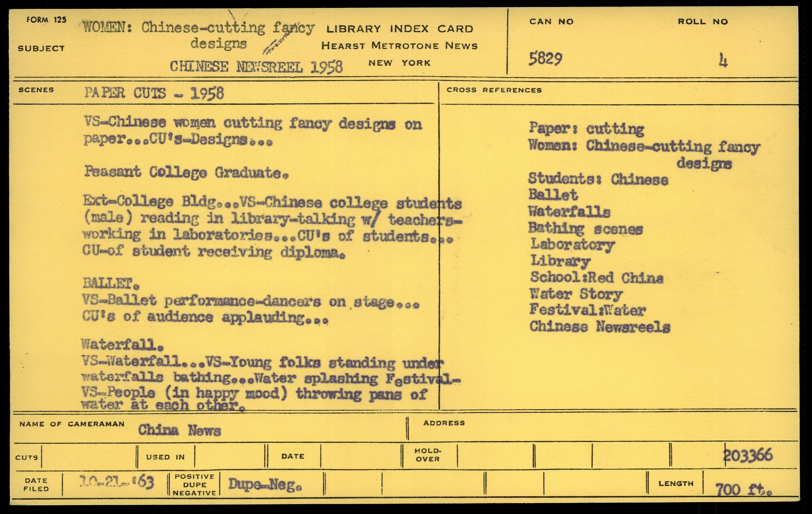Click the cameraman name 'China News'
This screenshot has height=514, width=812.
tap(179, 430)
